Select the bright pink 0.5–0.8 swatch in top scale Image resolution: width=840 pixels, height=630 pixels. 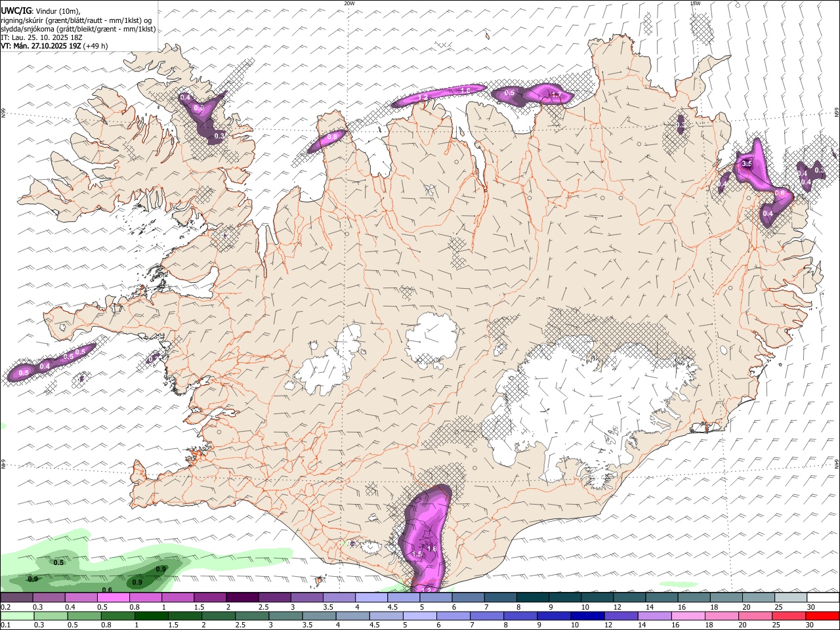(113, 597)
